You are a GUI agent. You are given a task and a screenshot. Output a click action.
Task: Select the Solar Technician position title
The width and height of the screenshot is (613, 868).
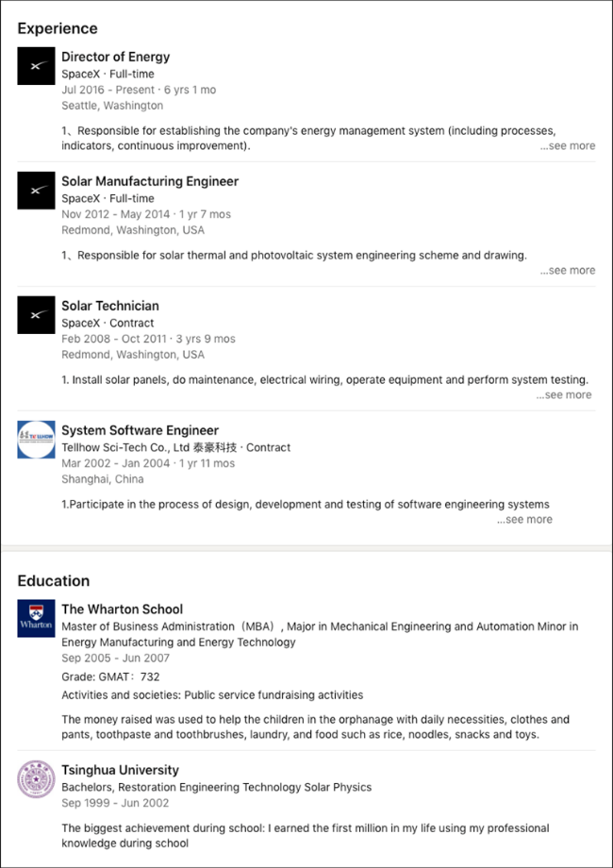(x=110, y=306)
